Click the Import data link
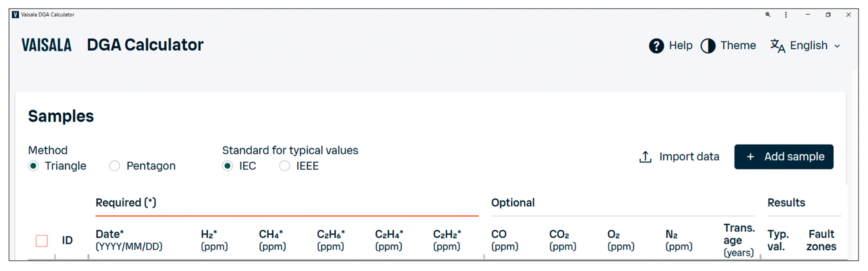This screenshot has height=271, width=868. [x=689, y=157]
